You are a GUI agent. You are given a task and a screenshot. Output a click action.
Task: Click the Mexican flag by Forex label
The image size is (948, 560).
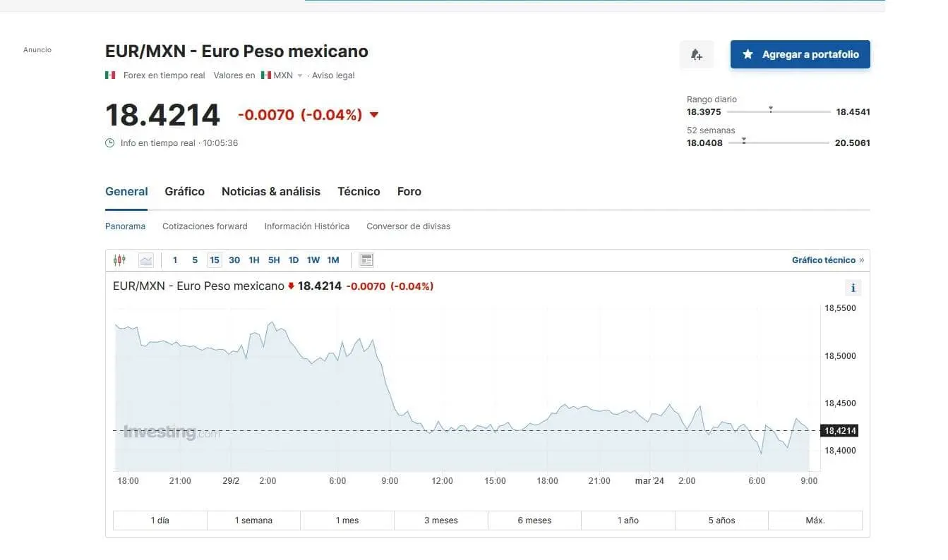[x=110, y=75]
